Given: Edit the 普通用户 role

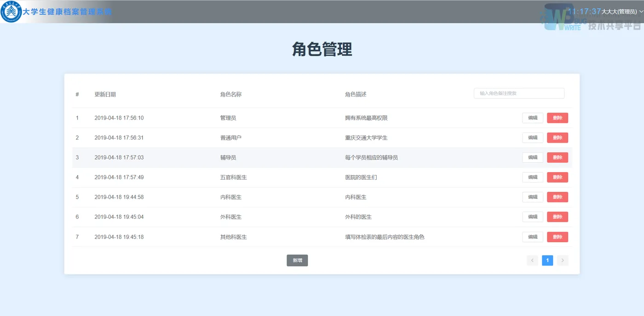Looking at the screenshot, I should [533, 138].
